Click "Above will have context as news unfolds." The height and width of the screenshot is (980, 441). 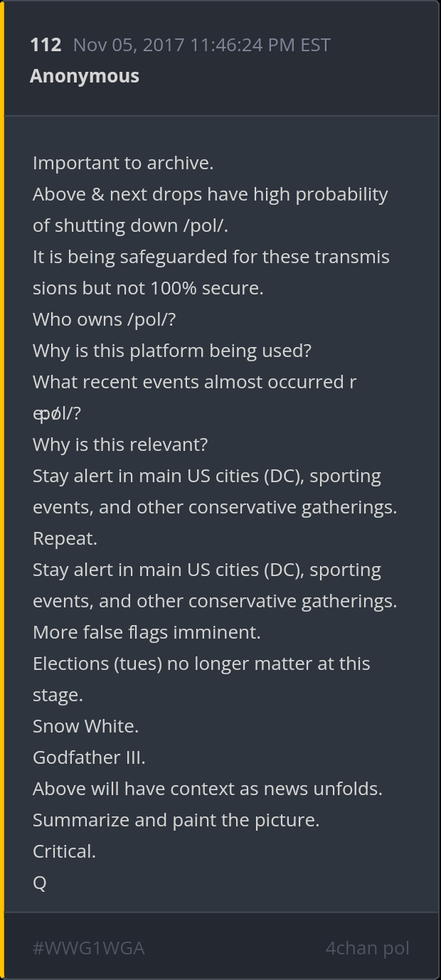pyautogui.click(x=208, y=789)
